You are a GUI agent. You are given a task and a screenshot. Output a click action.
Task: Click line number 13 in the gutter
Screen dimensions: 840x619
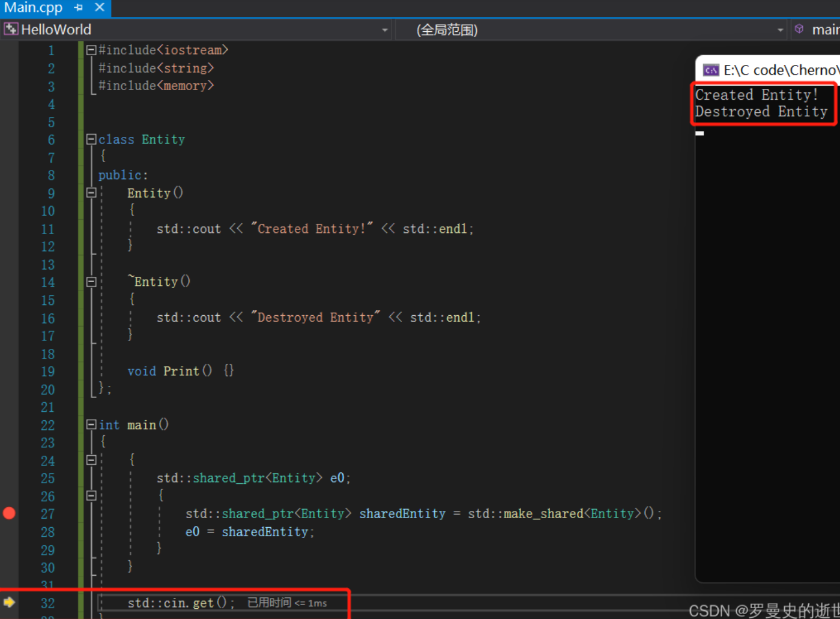coord(47,264)
